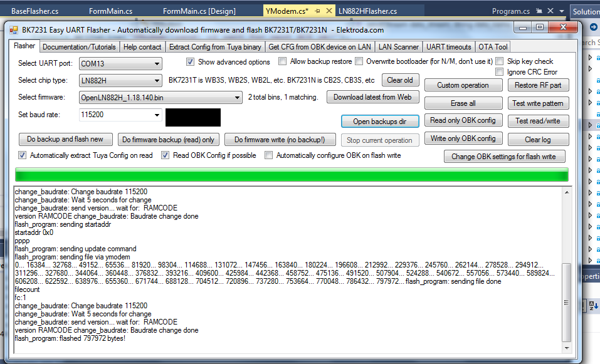Viewport: 600px width, 364px height.
Task: Click inside the flashing log text area
Action: pos(287,270)
